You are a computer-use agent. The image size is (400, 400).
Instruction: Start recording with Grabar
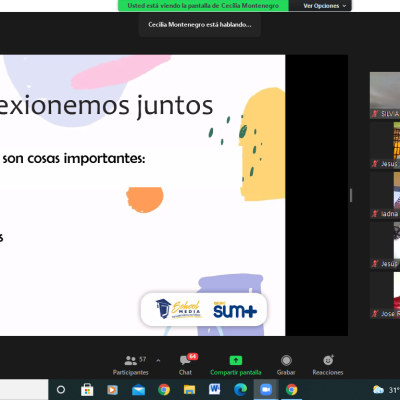tap(286, 365)
